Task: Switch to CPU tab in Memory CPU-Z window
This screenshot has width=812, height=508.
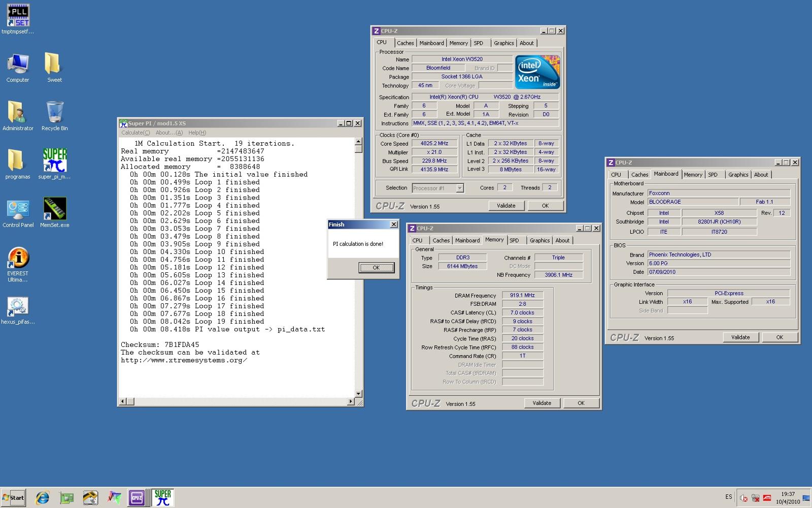Action: click(x=418, y=241)
